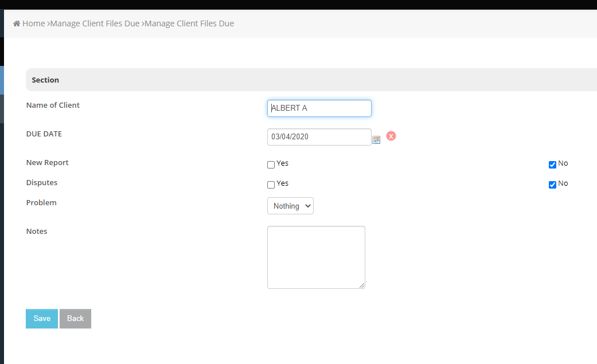Open first Manage Client Files Due breadcrumb

95,24
